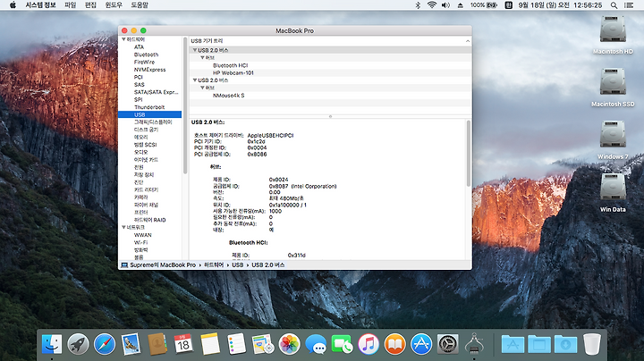Open Contacts in the Dock
This screenshot has width=644, height=361.
tap(157, 344)
